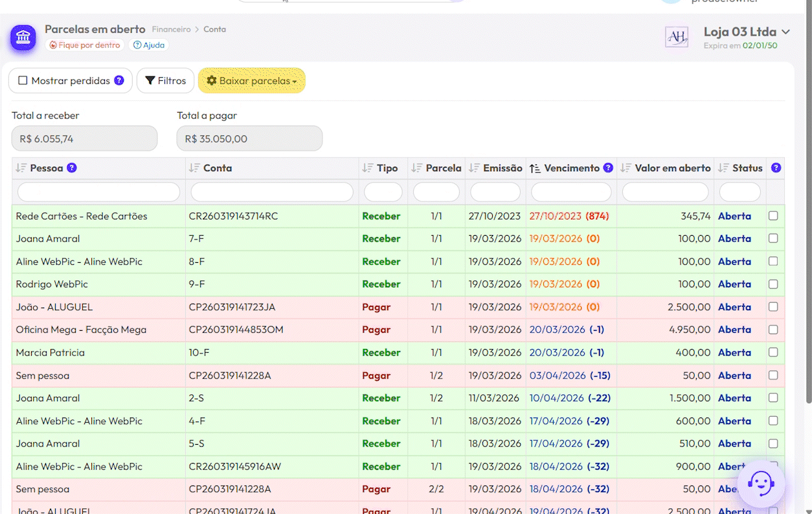Open the Filtros panel
This screenshot has width=812, height=514.
point(166,81)
